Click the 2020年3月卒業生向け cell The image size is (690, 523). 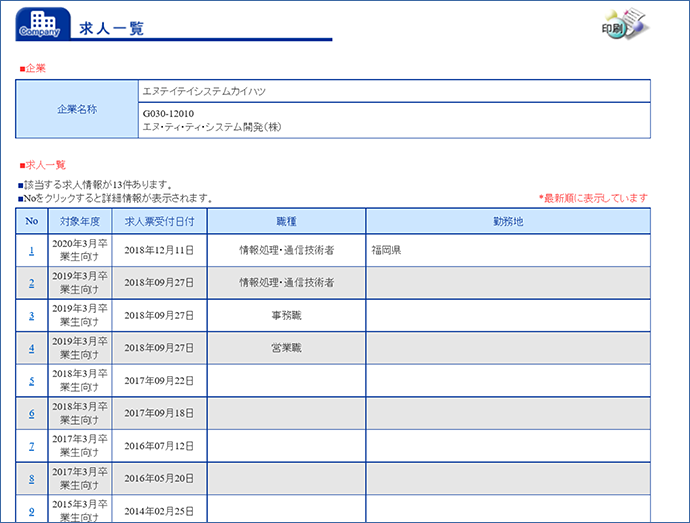point(80,250)
